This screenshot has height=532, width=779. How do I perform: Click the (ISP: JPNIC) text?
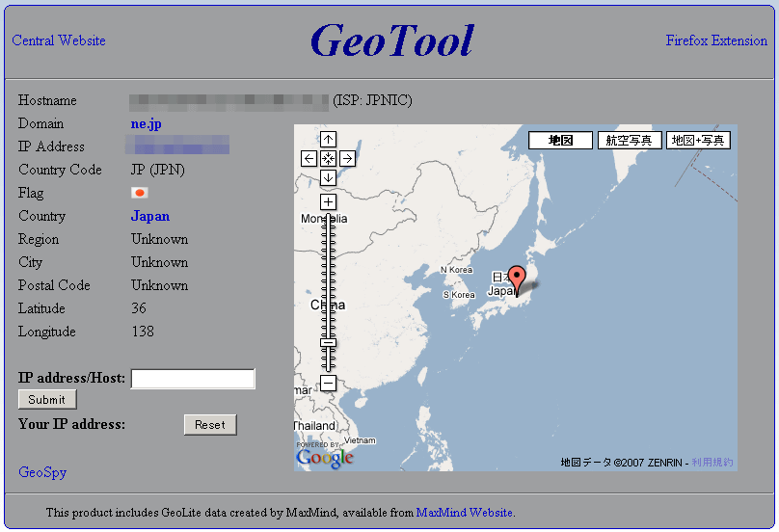[372, 100]
